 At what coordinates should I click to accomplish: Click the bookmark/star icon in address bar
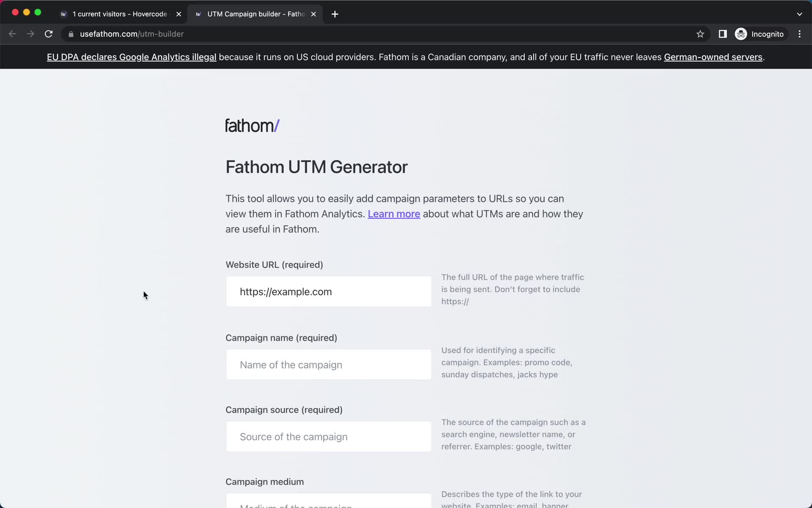700,34
